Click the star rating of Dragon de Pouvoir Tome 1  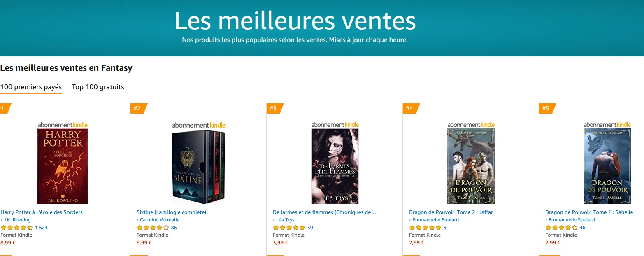click(561, 228)
